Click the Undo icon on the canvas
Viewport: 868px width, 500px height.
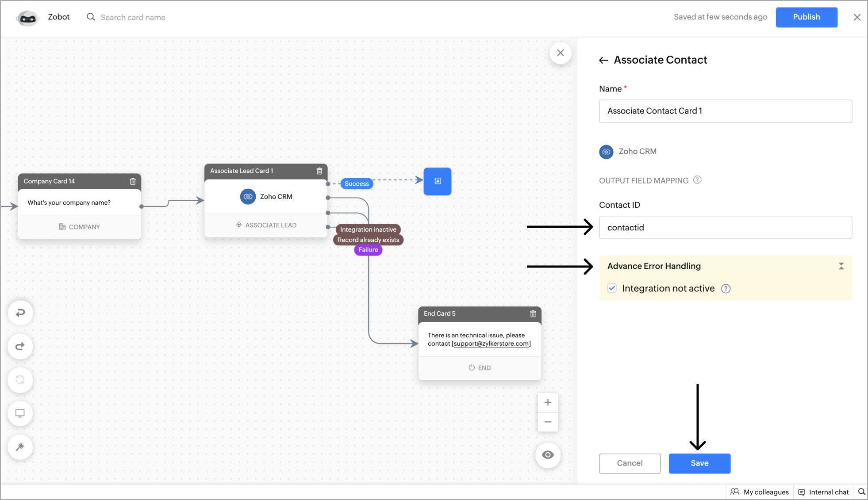20,313
